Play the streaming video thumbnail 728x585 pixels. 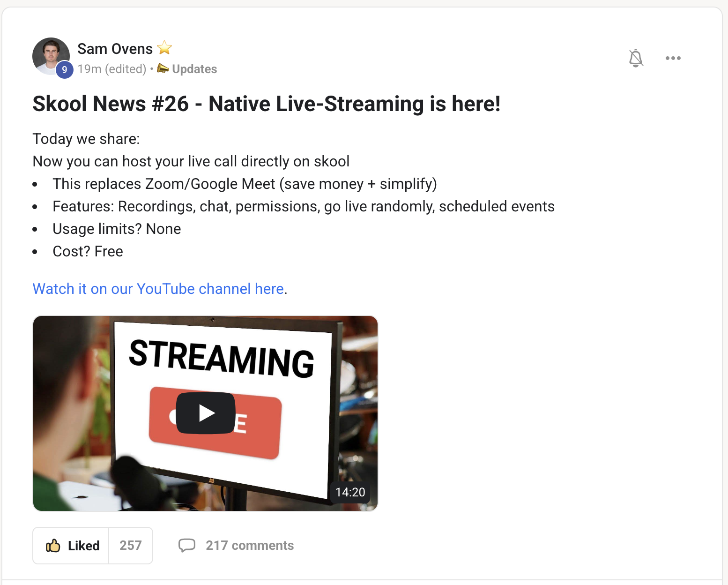pos(205,413)
